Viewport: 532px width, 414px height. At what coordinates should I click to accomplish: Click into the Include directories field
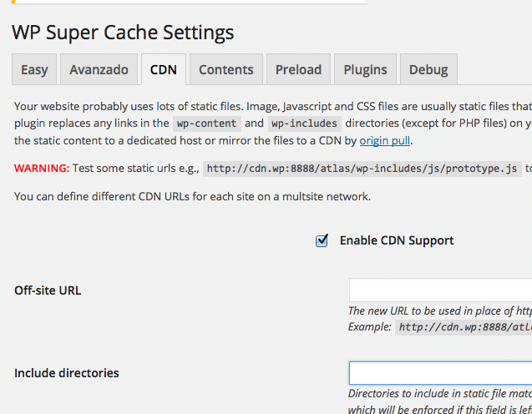[440, 373]
